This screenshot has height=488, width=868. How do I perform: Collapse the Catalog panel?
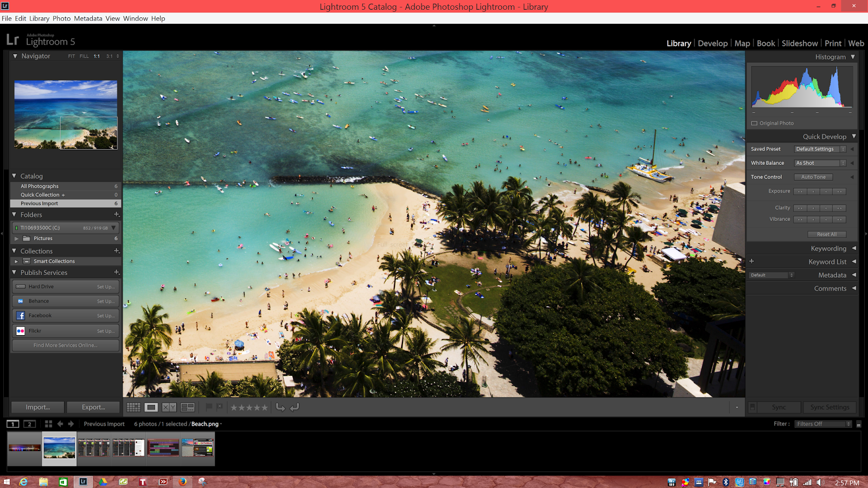coord(15,176)
